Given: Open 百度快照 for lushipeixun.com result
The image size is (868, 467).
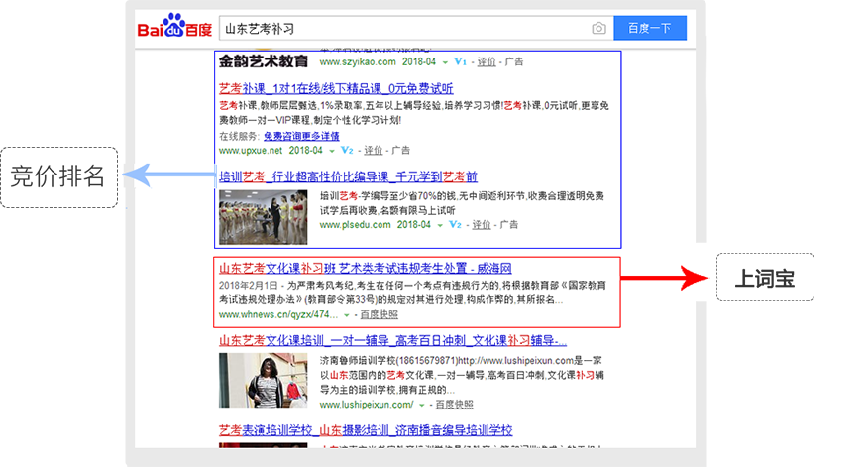Looking at the screenshot, I should click(454, 405).
